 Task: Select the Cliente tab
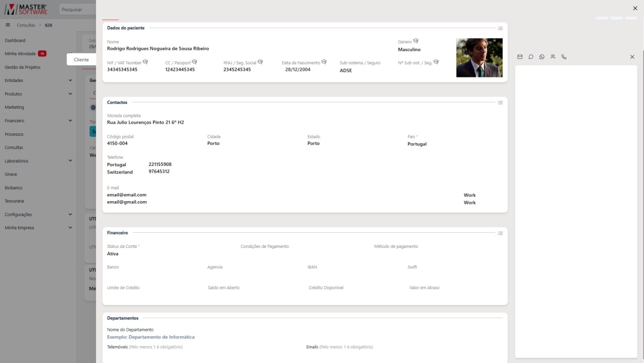(81, 59)
